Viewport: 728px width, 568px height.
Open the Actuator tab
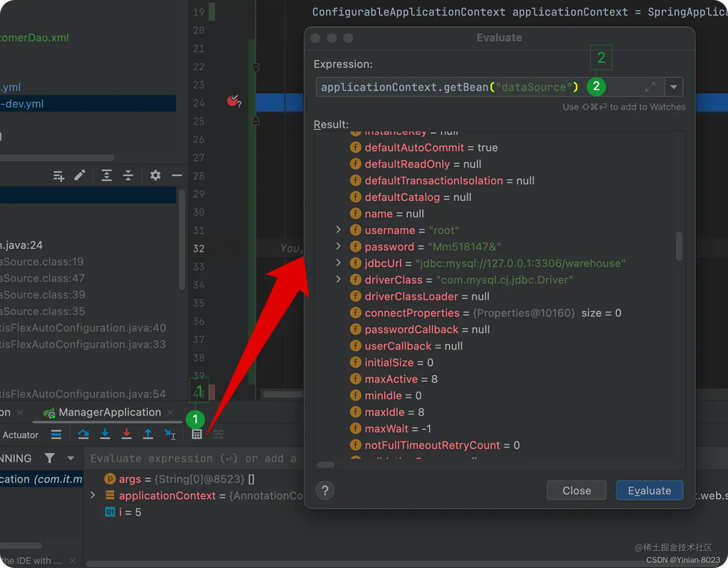(20, 435)
